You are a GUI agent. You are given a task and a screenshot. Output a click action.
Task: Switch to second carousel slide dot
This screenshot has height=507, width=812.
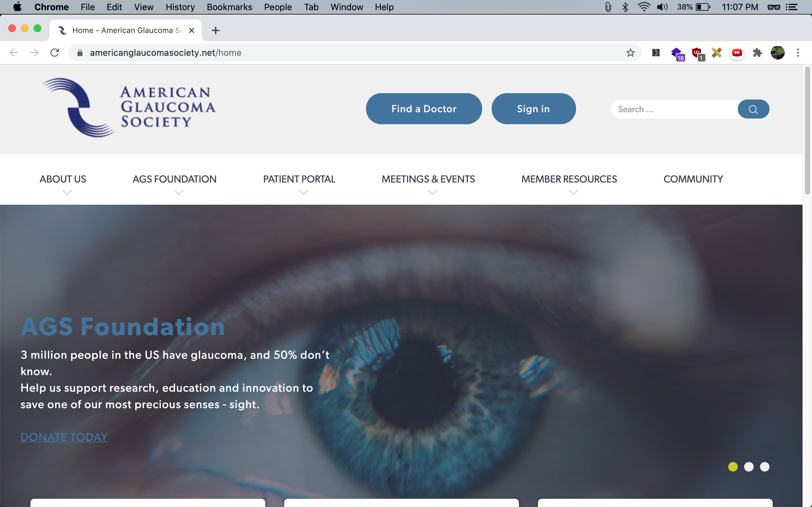click(x=749, y=466)
